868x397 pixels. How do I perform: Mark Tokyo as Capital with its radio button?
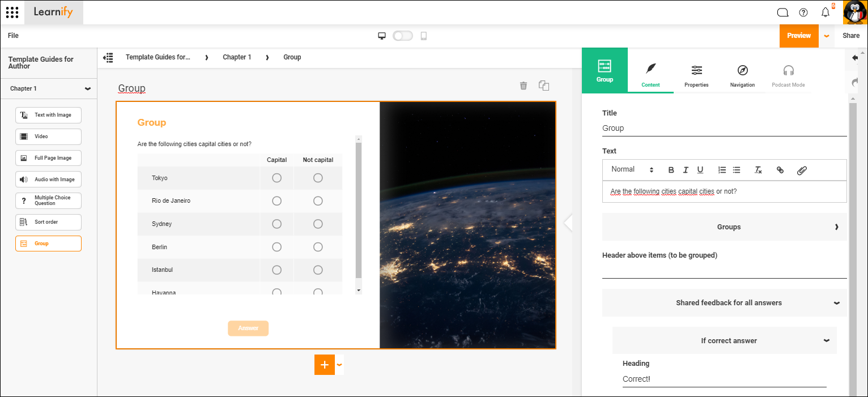tap(276, 177)
